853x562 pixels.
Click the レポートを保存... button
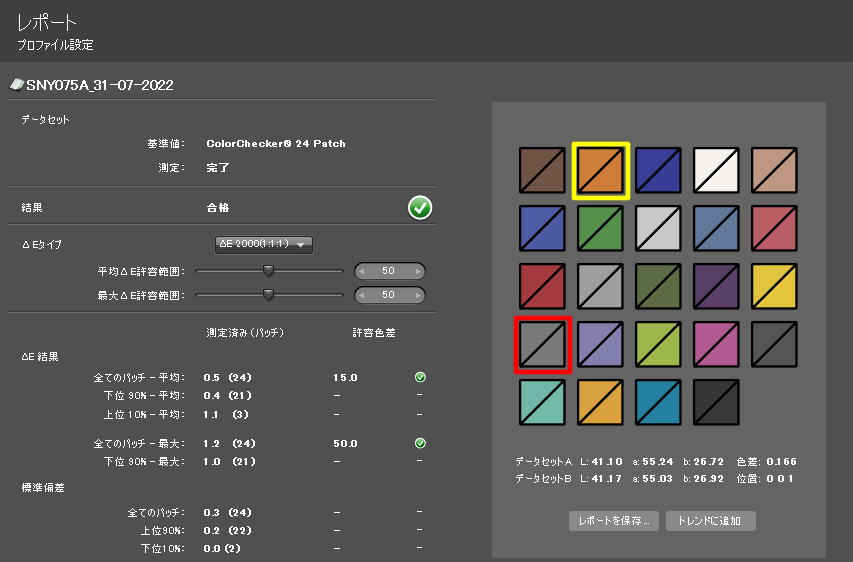[614, 521]
